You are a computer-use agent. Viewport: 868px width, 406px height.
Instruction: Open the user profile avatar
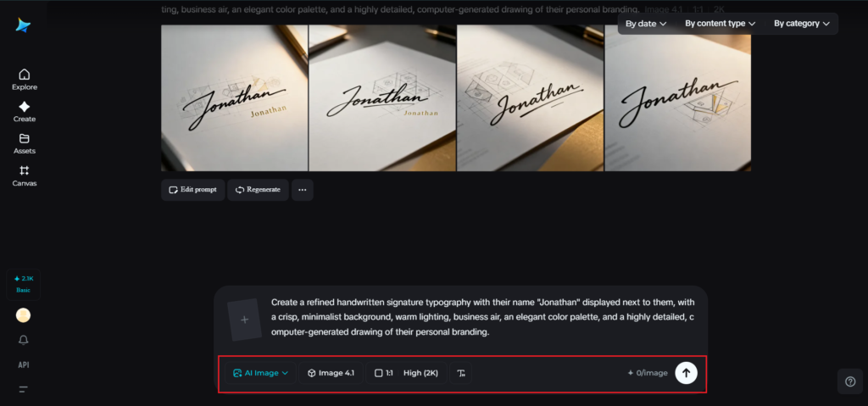click(x=24, y=315)
